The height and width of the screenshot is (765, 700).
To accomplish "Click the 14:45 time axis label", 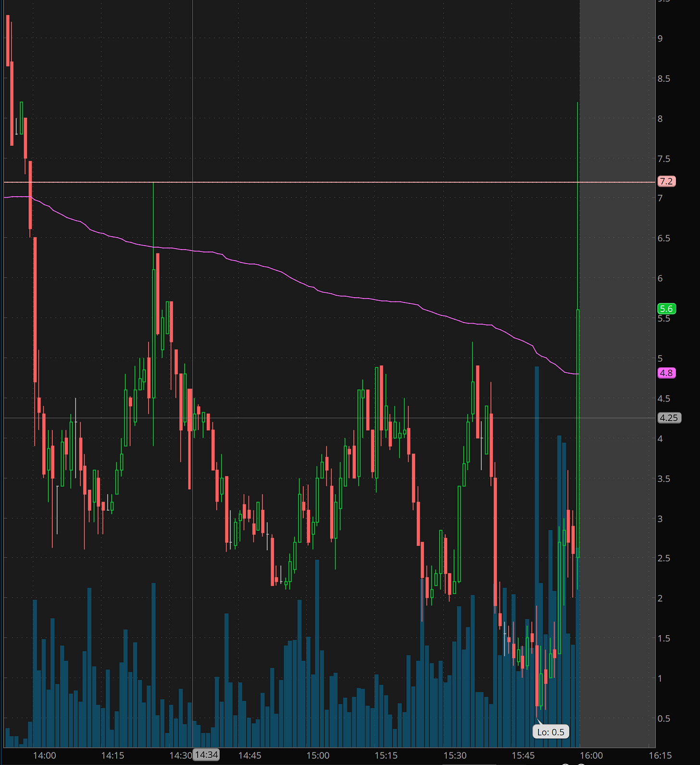I will [x=250, y=755].
